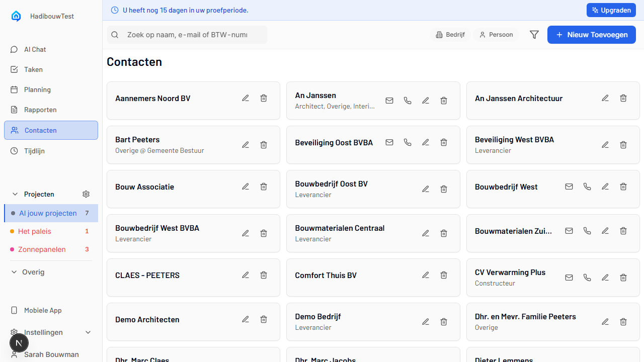Toggle the Persoon filter
The image size is (644, 362).
pos(496,35)
